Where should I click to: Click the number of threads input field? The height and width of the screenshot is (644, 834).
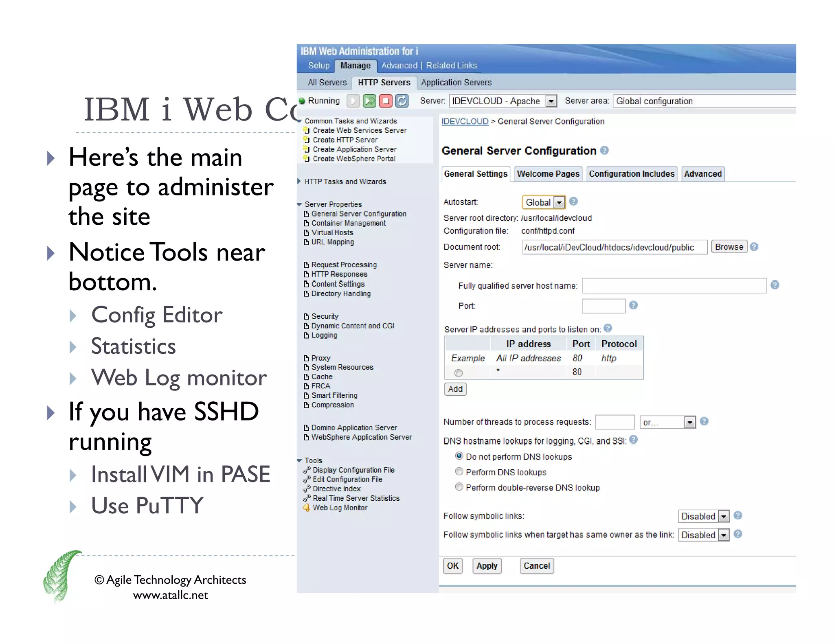click(615, 422)
